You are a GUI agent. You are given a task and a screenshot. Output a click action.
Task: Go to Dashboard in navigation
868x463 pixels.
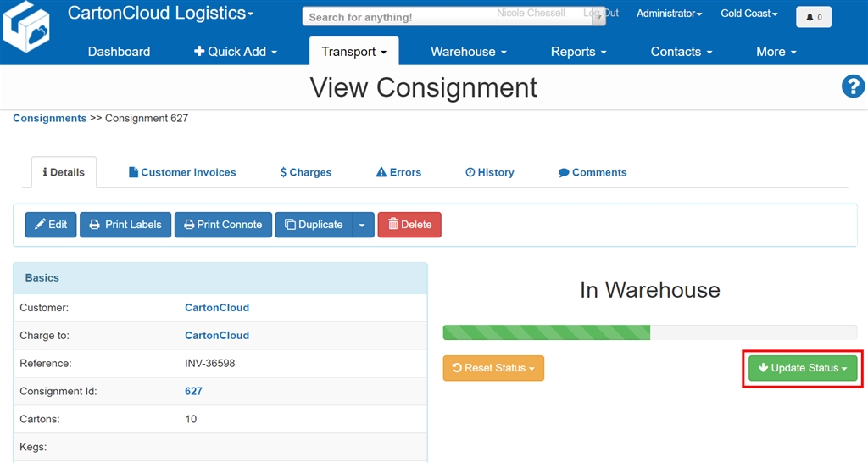coord(119,52)
